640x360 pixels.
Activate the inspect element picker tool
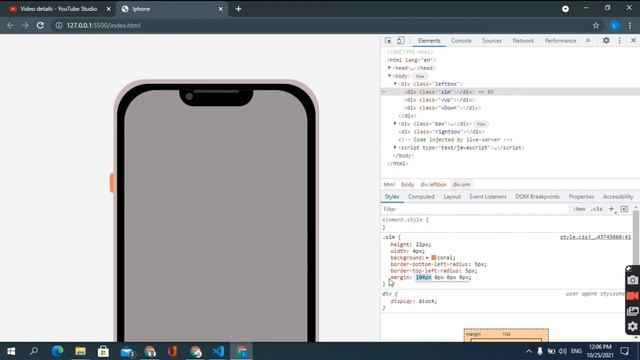(x=388, y=40)
